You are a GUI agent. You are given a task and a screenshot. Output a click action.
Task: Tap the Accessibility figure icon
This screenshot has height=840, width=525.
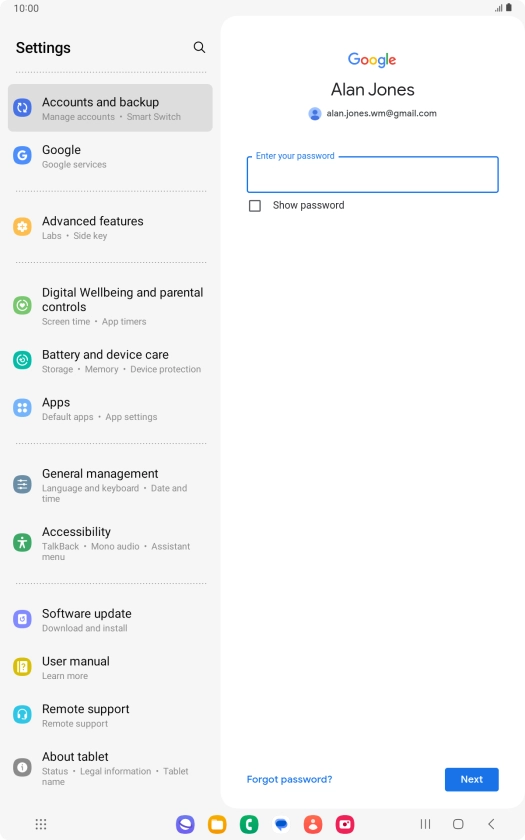pyautogui.click(x=22, y=543)
